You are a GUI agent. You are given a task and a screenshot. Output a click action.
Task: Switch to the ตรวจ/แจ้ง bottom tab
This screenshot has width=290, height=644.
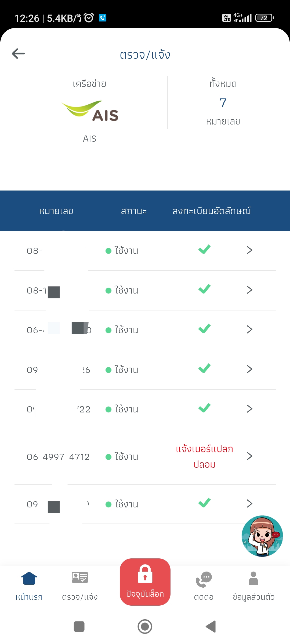pos(80,586)
